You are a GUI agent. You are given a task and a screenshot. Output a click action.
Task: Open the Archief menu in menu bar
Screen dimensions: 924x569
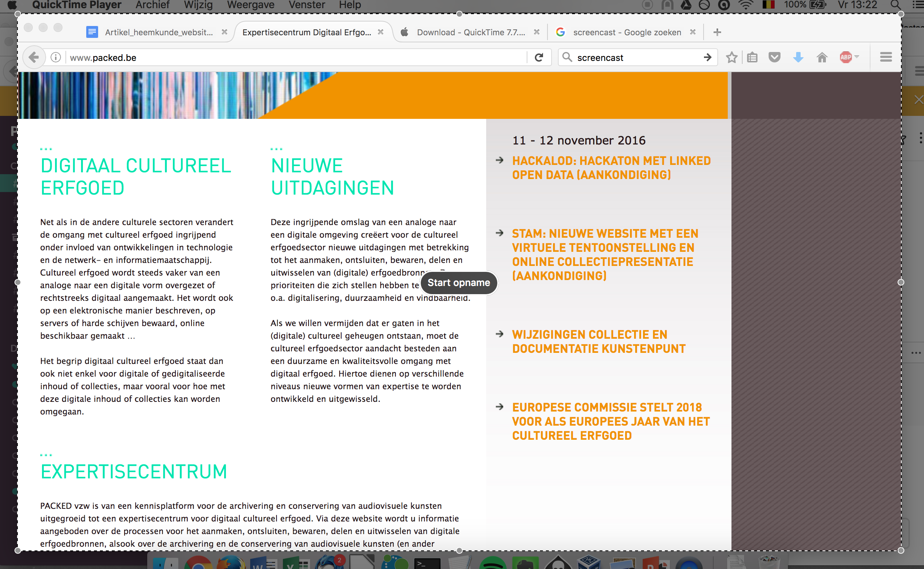pos(152,5)
